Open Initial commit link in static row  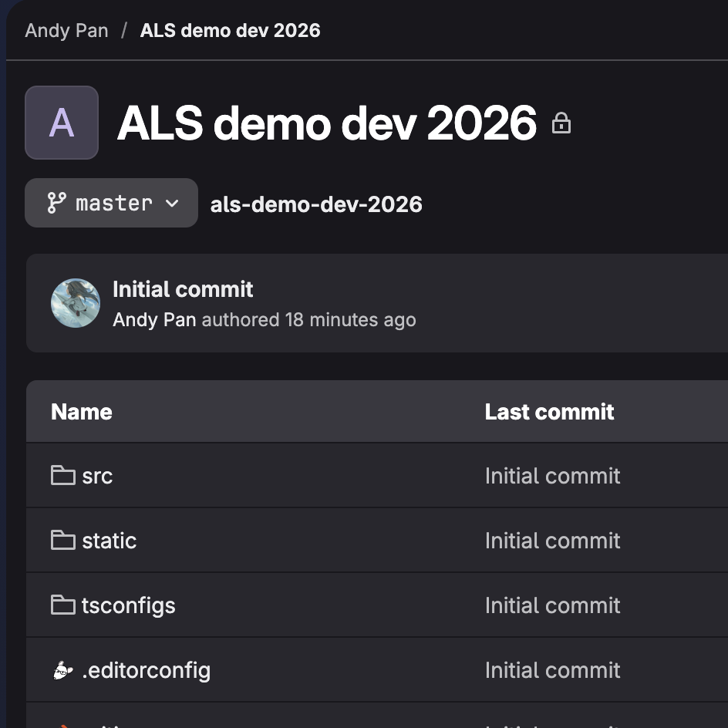[552, 541]
